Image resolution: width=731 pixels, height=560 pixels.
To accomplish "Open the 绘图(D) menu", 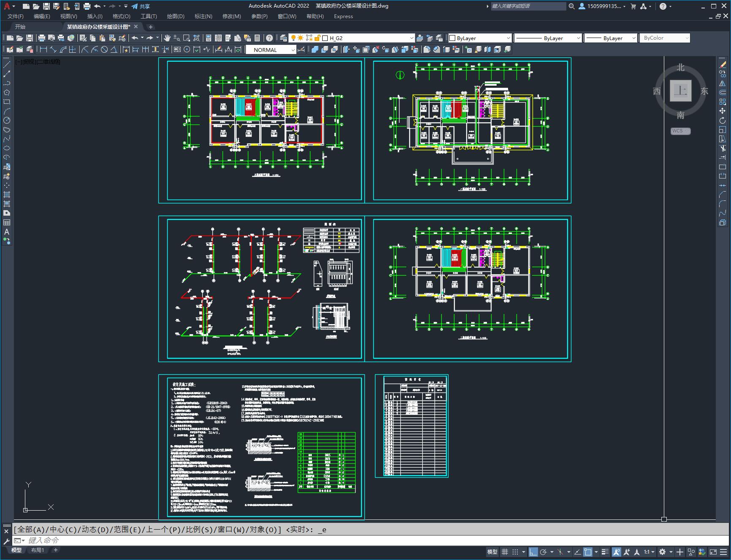I will pos(176,16).
